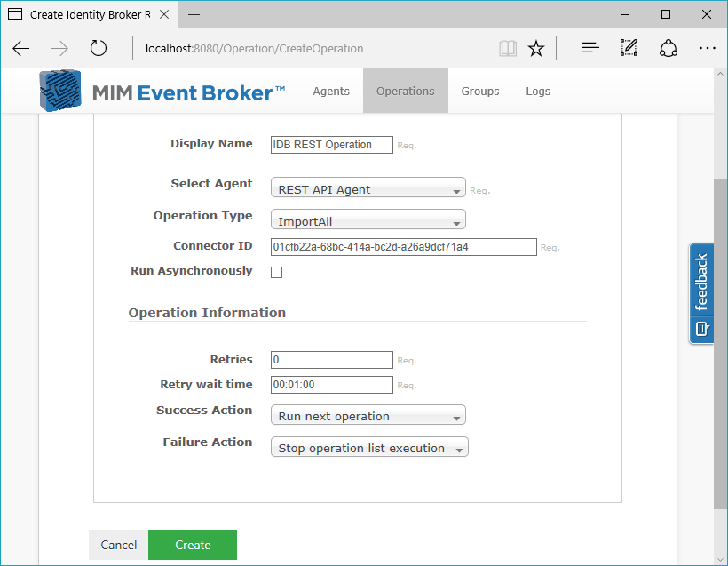The image size is (728, 566).
Task: Open the Logs menu
Action: pos(538,92)
